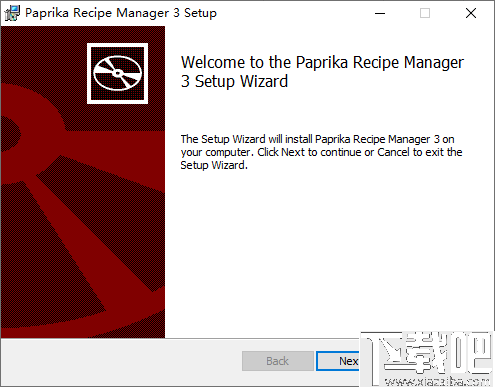Minimize the Paprika setup window

tap(380, 13)
